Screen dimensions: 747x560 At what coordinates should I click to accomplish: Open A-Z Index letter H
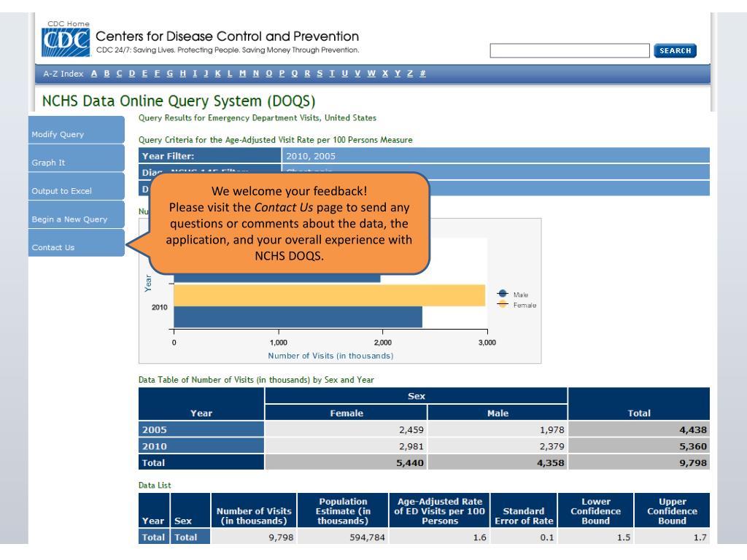[182, 74]
